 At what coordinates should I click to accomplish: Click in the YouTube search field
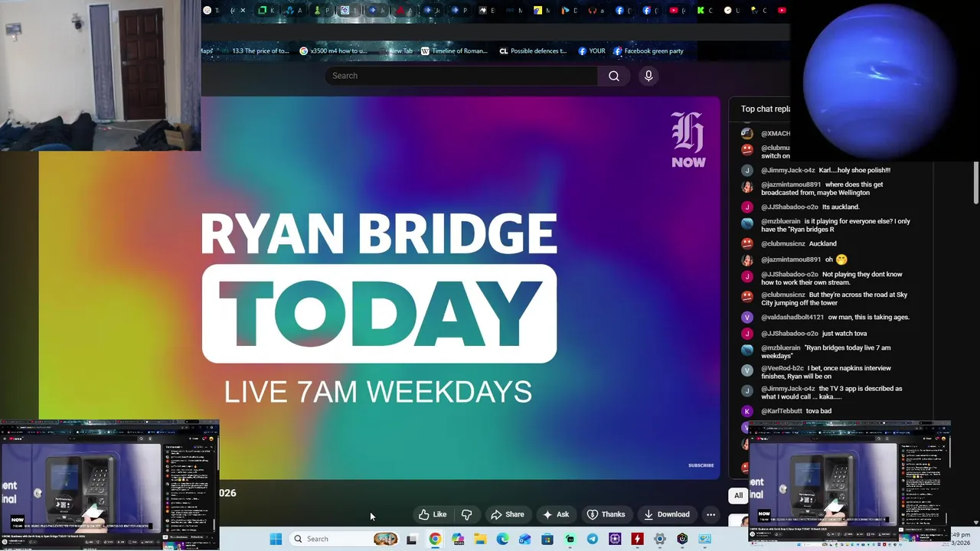(461, 76)
